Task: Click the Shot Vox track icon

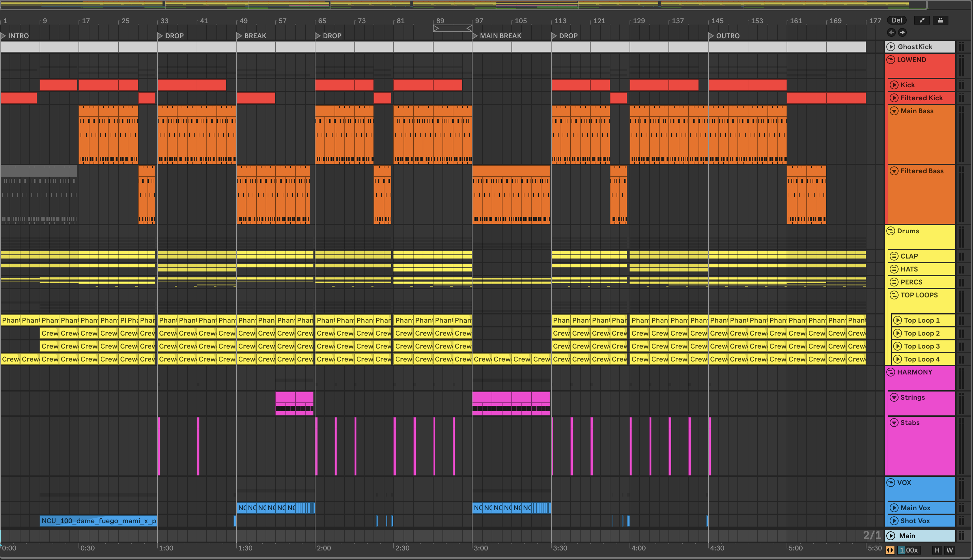Action: click(894, 521)
